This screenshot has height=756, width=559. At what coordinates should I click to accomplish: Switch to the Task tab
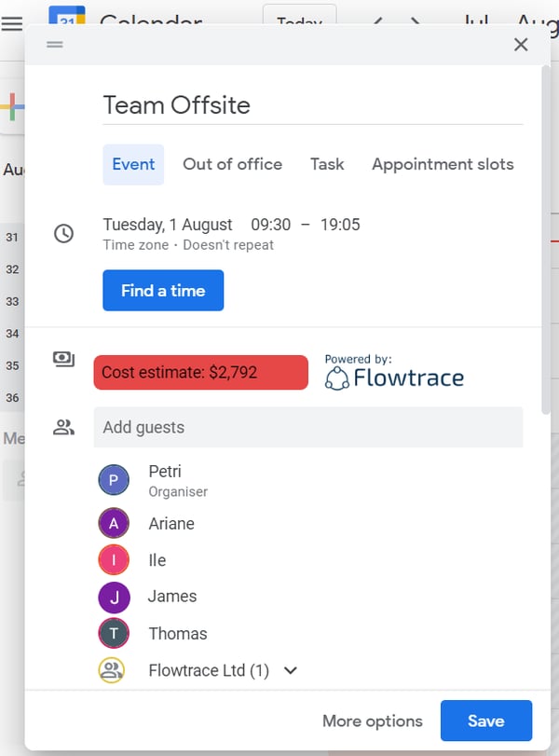coord(327,164)
